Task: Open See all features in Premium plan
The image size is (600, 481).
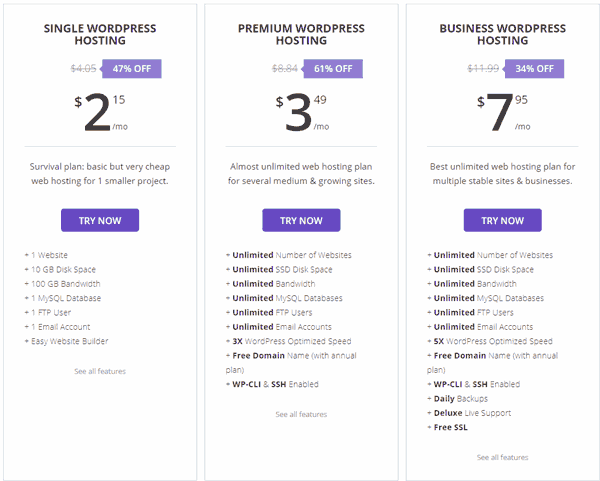Action: [301, 414]
